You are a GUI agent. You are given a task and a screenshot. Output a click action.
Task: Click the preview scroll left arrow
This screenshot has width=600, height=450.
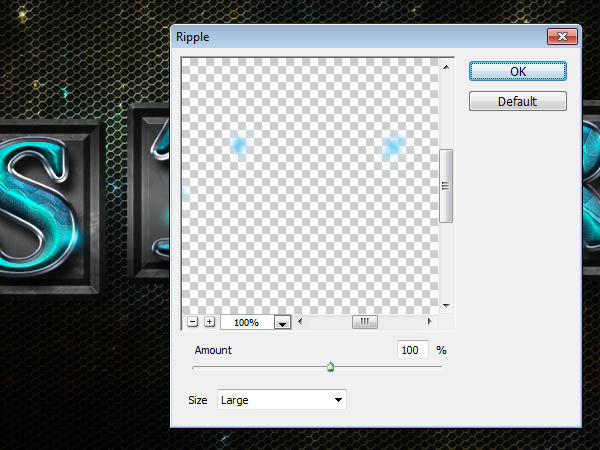pyautogui.click(x=300, y=321)
